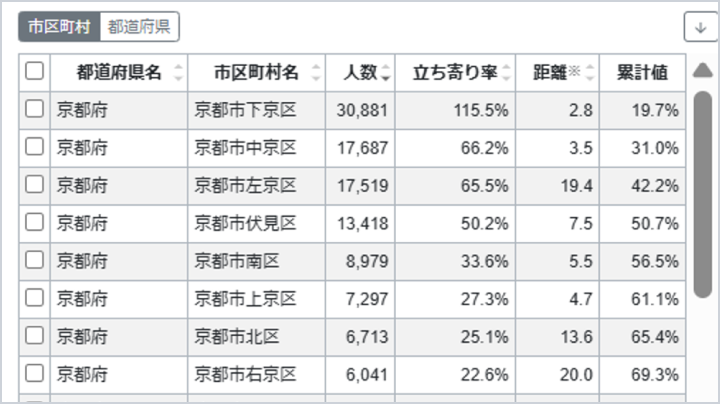Sort by 都道府県名 column arrows
Viewport: 720px width, 404px height.
178,72
